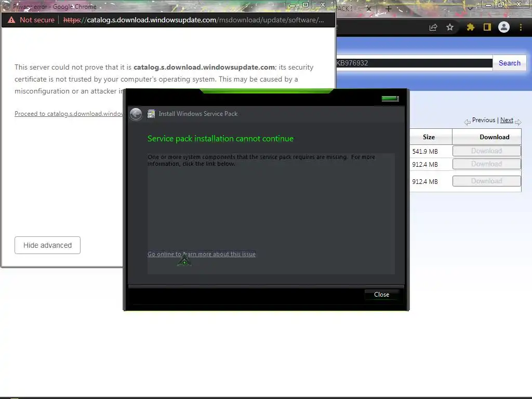Click the green progress indicator in the dialog
Image resolution: width=532 pixels, height=399 pixels.
(x=390, y=99)
